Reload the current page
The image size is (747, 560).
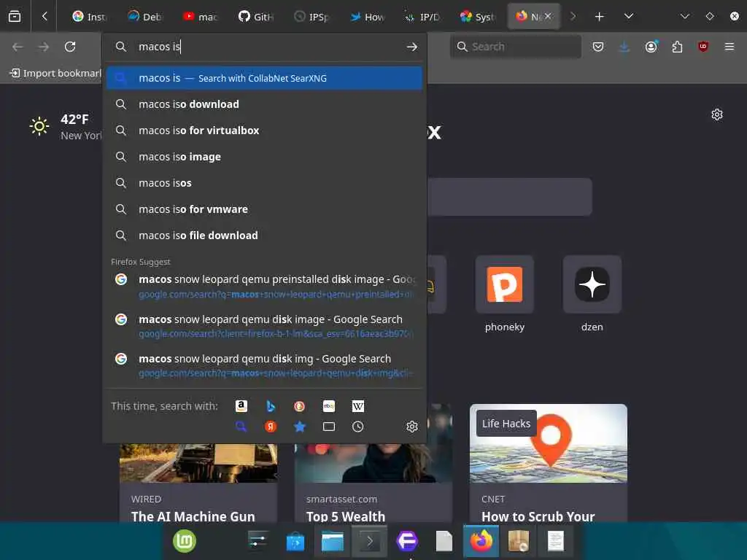pos(70,47)
